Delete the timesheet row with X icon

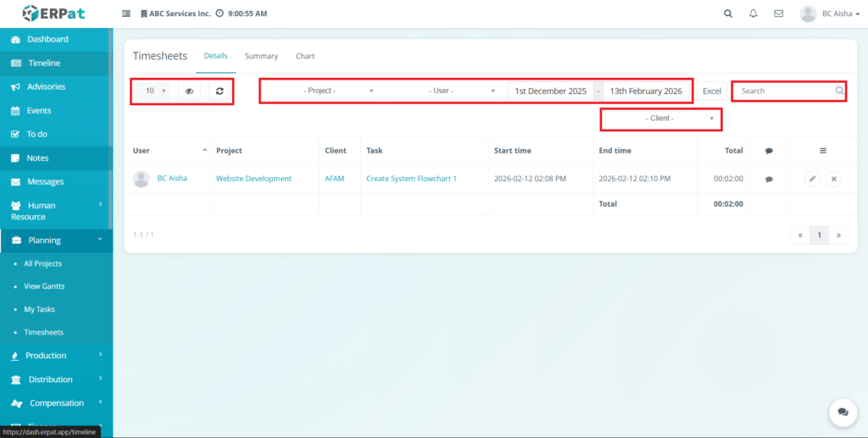click(x=833, y=179)
